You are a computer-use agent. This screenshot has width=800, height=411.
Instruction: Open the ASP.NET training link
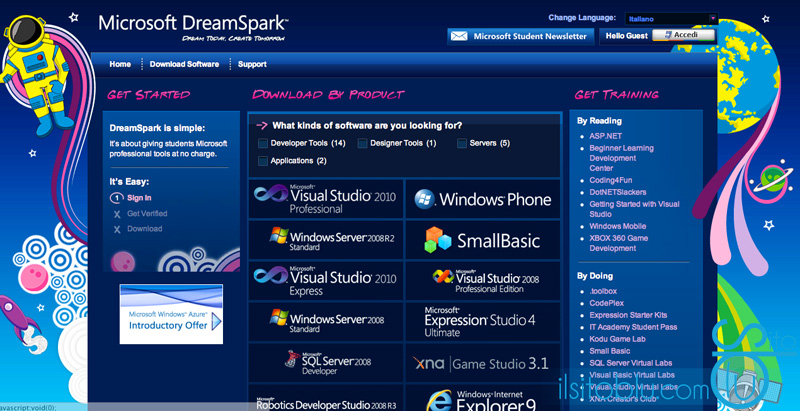click(606, 136)
